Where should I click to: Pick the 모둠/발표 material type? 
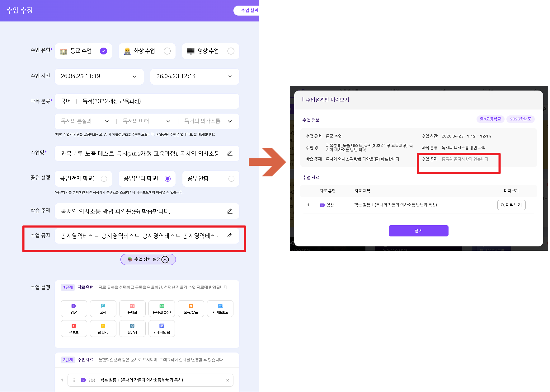191,308
